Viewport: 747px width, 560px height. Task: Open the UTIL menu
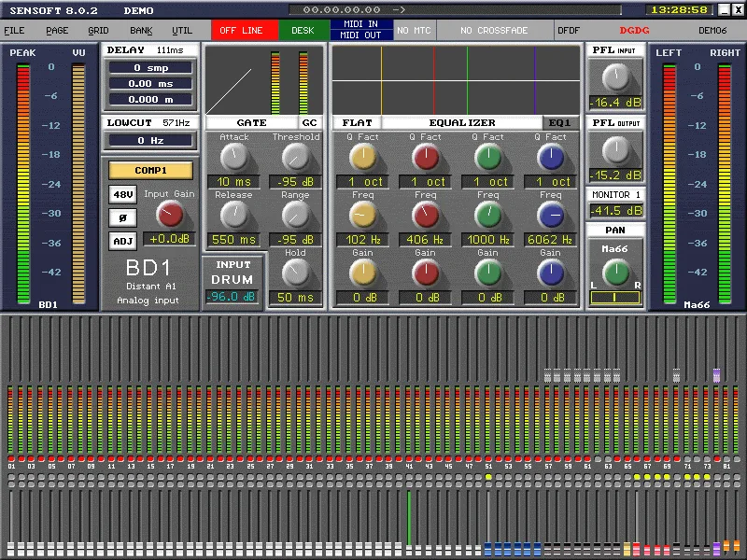(182, 31)
